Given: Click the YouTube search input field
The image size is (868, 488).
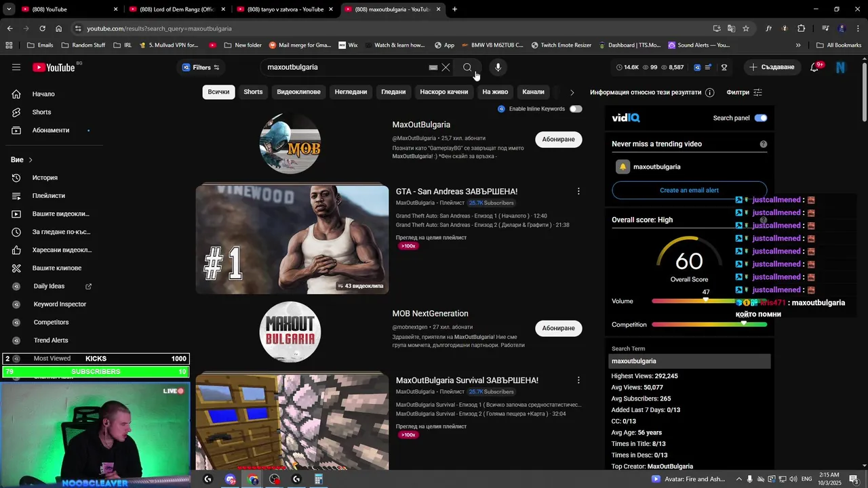Looking at the screenshot, I should pyautogui.click(x=346, y=67).
